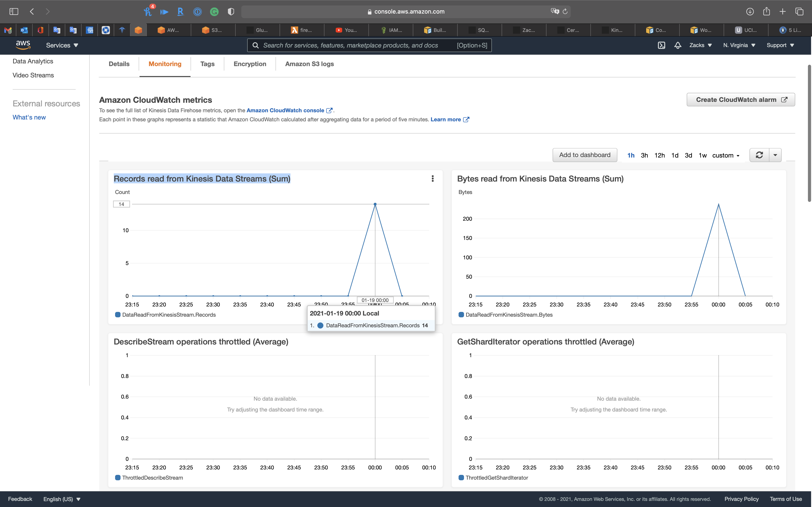Viewport: 812px width, 507px height.
Task: Click the AWS logo home icon
Action: coord(23,45)
